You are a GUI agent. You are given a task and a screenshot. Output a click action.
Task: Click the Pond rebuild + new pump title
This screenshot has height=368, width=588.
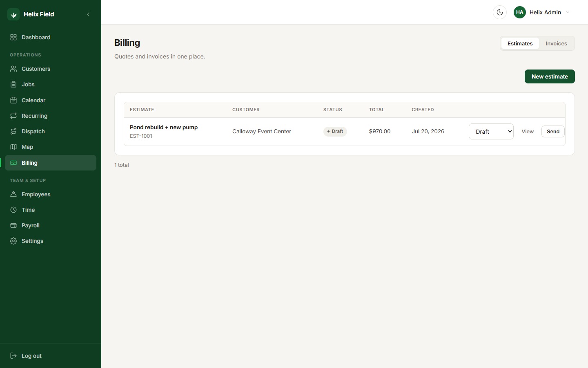point(164,127)
